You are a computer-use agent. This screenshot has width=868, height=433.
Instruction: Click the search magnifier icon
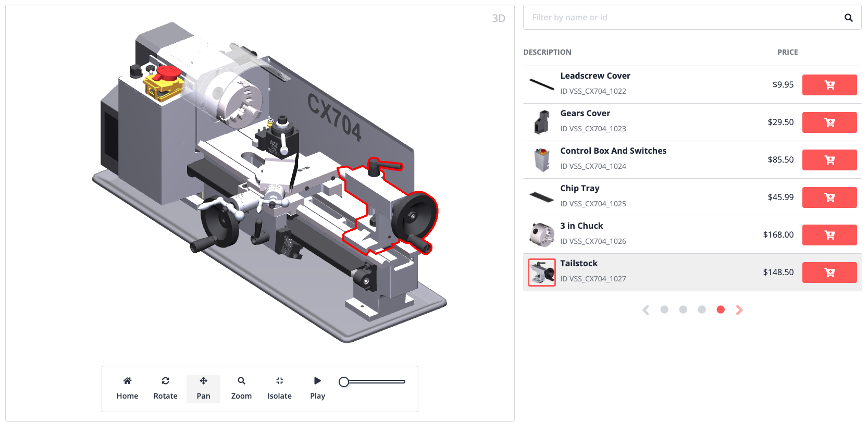click(848, 18)
